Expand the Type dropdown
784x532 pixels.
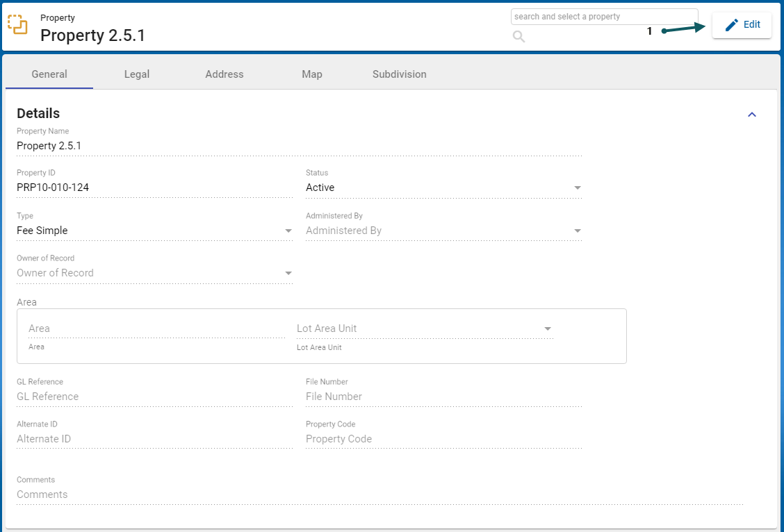click(154, 231)
